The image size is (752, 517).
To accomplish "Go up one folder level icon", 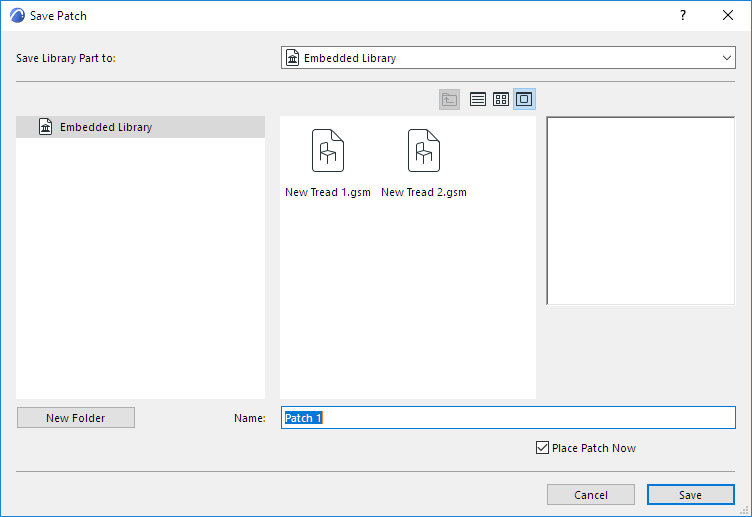I will coord(449,99).
